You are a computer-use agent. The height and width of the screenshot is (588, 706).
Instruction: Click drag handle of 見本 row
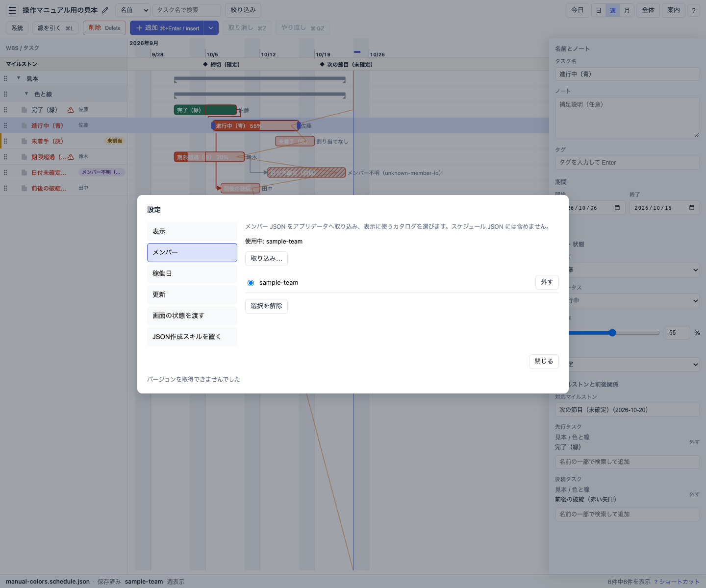(5, 78)
